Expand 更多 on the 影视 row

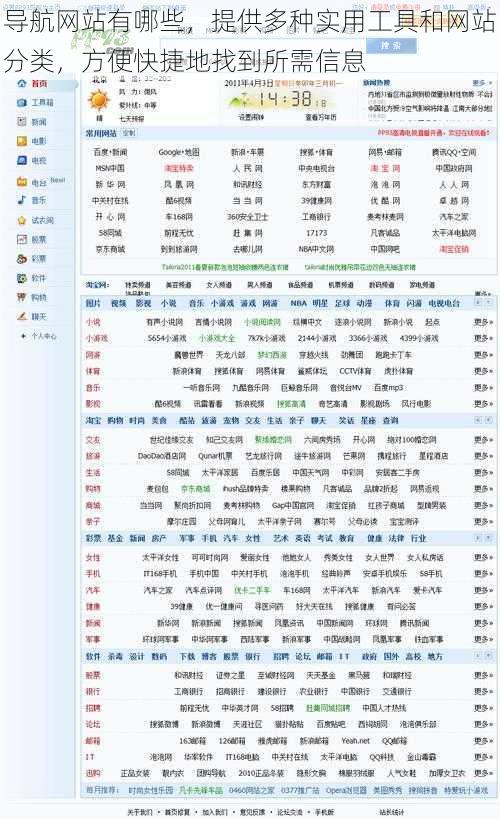[x=483, y=404]
